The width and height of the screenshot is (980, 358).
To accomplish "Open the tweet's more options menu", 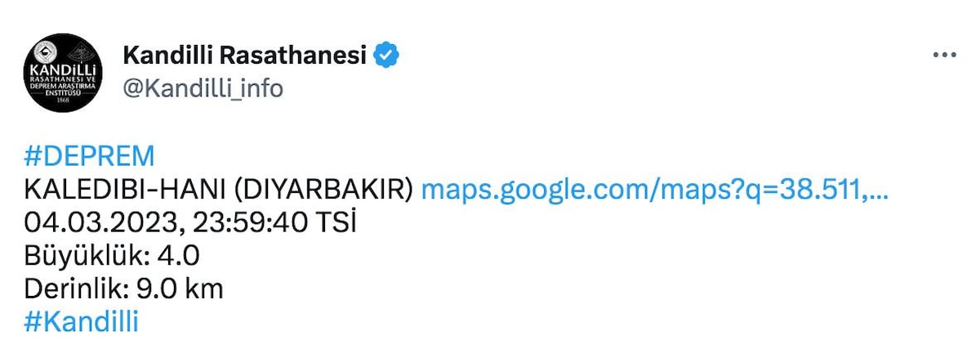I will (x=944, y=55).
